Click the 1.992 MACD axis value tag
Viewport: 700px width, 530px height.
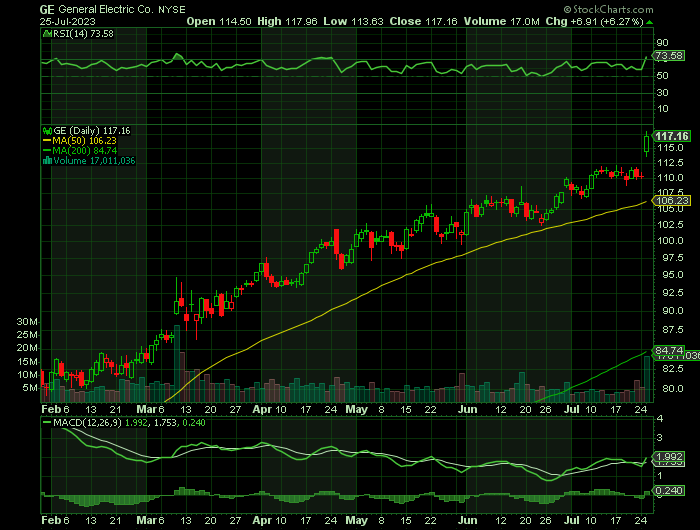669,456
